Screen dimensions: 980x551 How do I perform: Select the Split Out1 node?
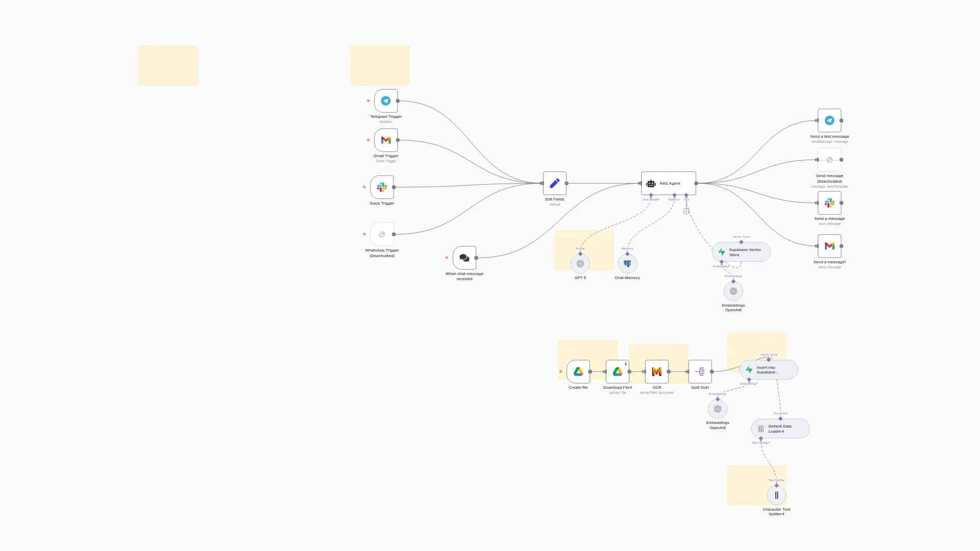(700, 372)
